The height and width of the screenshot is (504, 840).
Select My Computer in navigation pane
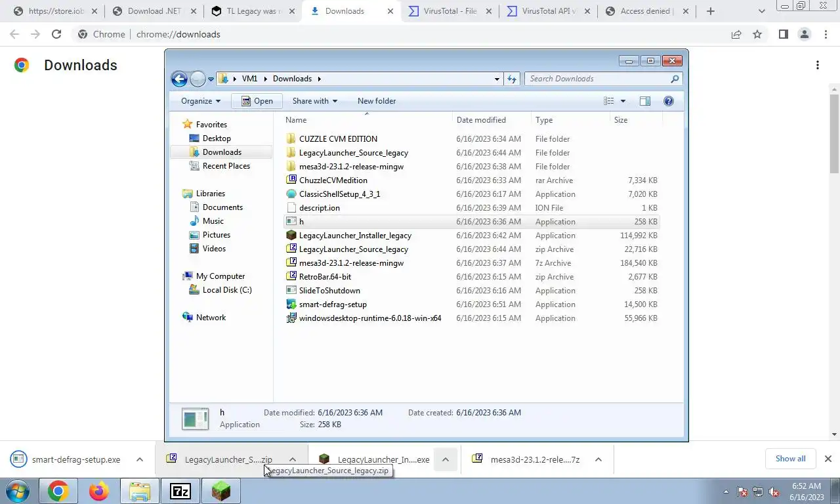pos(220,276)
